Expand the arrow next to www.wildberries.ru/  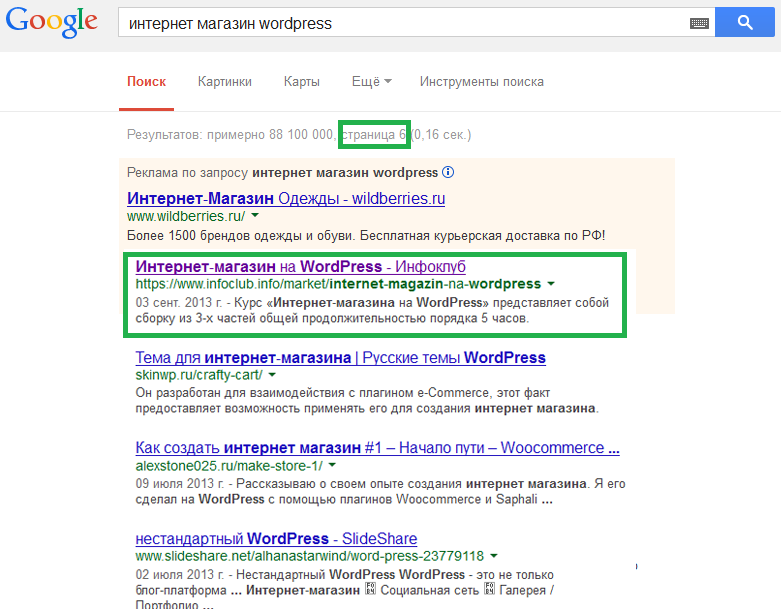(255, 216)
